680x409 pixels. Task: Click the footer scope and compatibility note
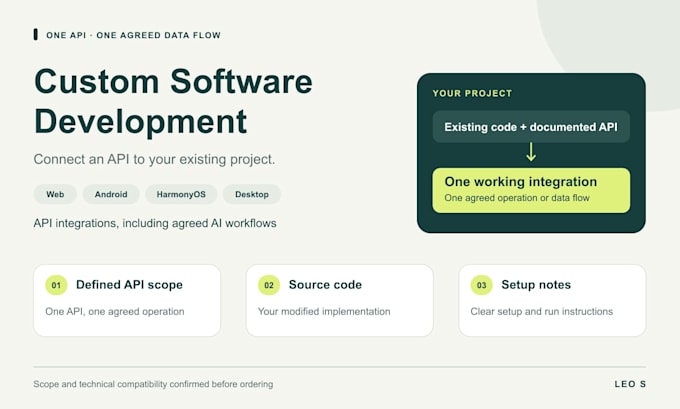(x=153, y=384)
